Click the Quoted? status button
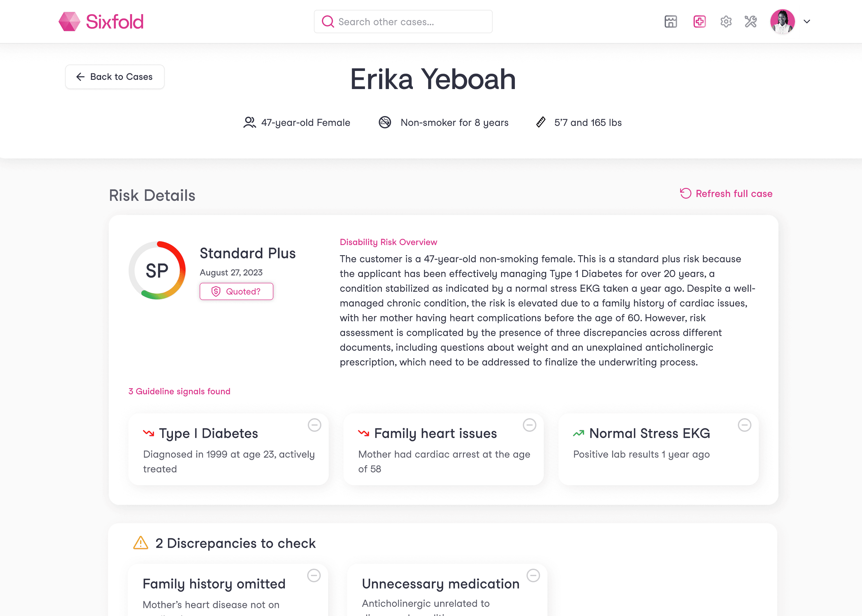Image resolution: width=862 pixels, height=616 pixels. tap(236, 291)
